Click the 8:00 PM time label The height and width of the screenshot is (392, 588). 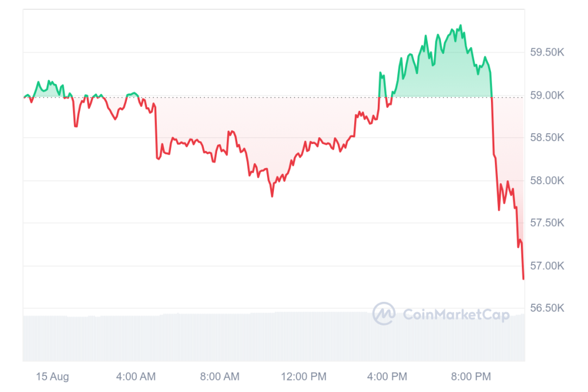471,377
